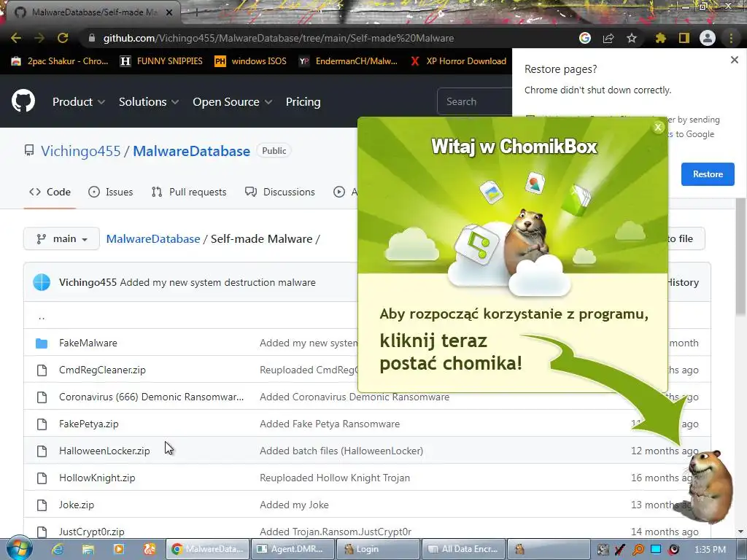The height and width of the screenshot is (560, 747).
Task: Switch to the Pull requests tab
Action: point(189,192)
